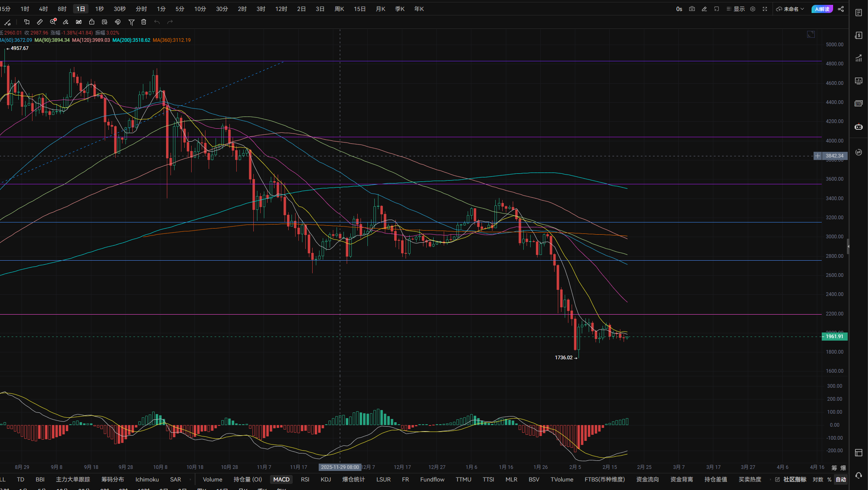868x490 pixels.
Task: Click the share icon at top right
Action: coord(841,9)
